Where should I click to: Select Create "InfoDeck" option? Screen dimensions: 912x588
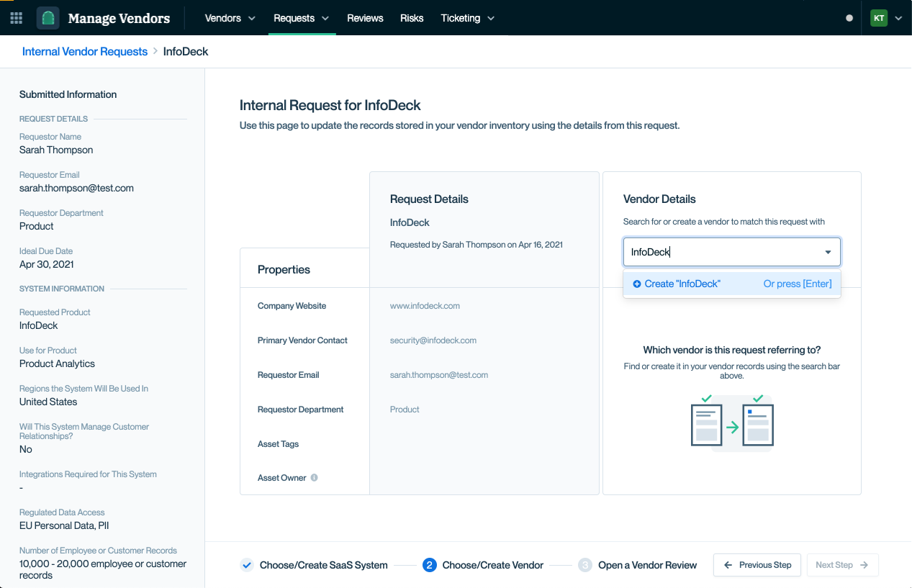732,284
